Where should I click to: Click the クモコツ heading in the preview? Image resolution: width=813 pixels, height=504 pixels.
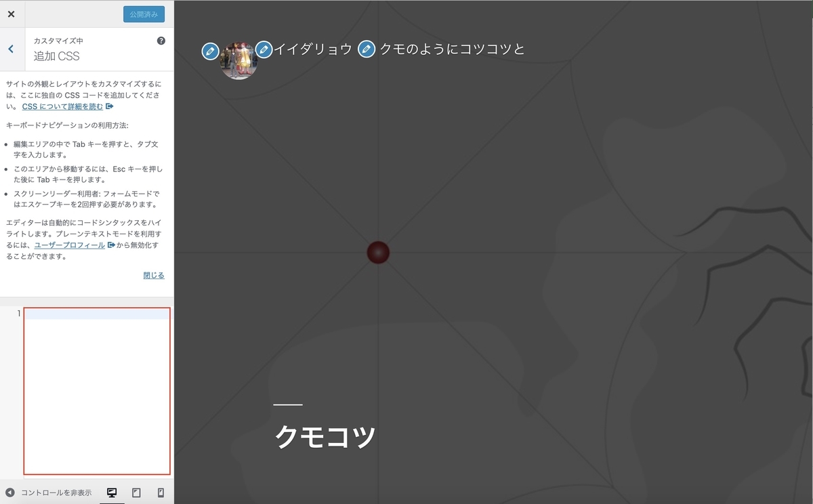[x=325, y=436]
